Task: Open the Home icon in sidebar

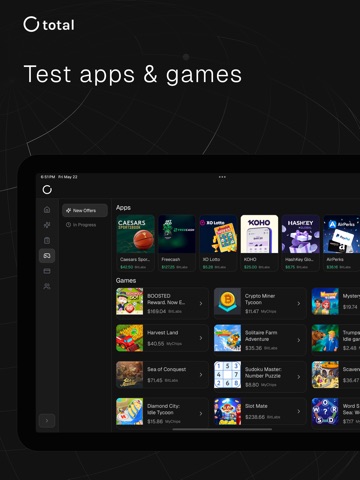Action: pyautogui.click(x=47, y=210)
